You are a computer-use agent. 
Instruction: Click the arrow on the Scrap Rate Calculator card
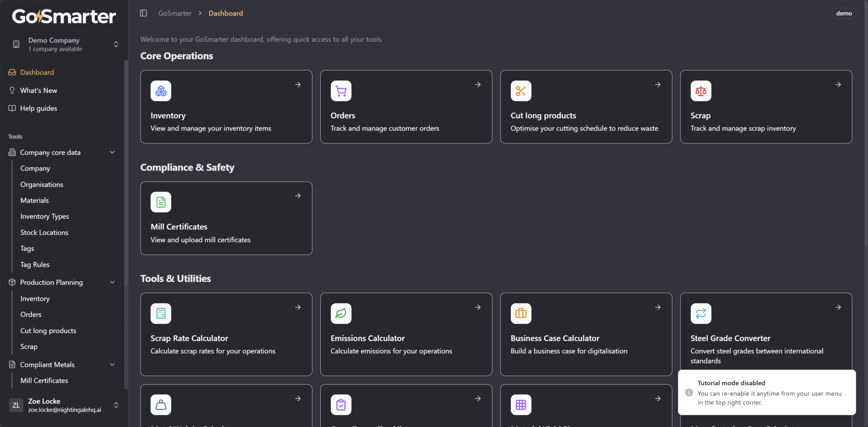coord(298,307)
